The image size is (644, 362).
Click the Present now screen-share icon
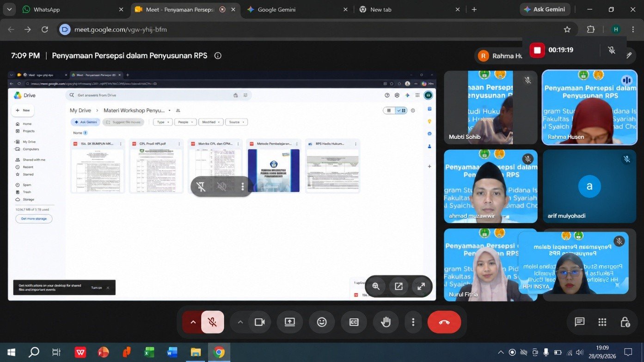290,322
